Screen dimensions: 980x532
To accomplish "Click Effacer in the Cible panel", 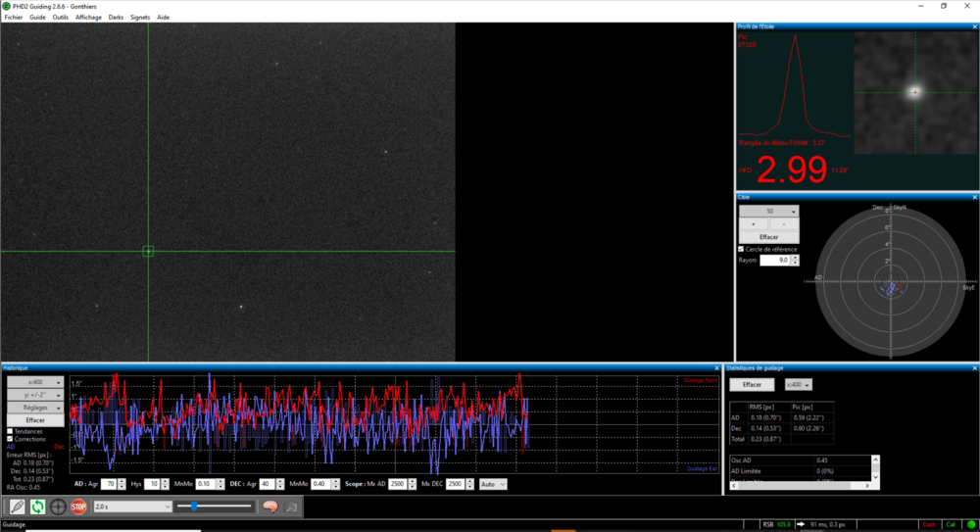I will coord(768,237).
